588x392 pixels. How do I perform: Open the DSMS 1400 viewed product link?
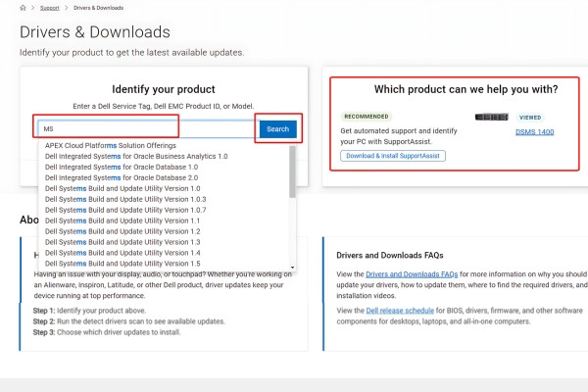pyautogui.click(x=535, y=132)
